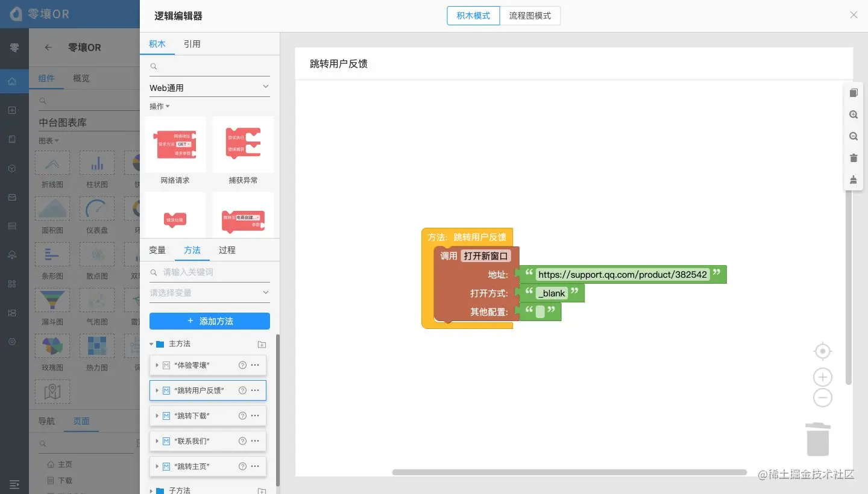Viewport: 868px width, 494px height.
Task: Collapse the 主方法 folder
Action: pyautogui.click(x=151, y=344)
